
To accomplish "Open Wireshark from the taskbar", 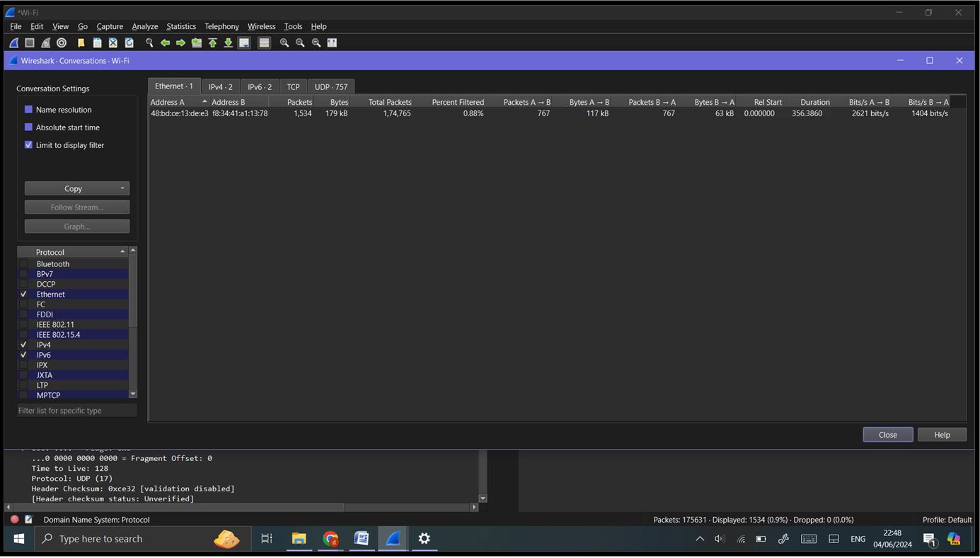I will [393, 538].
